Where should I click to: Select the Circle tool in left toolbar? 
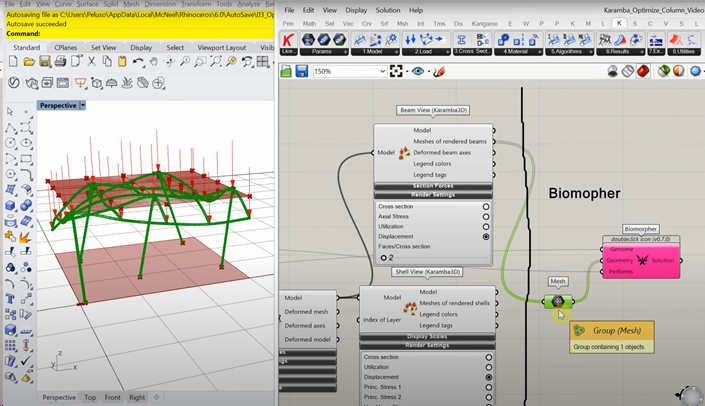pyautogui.click(x=11, y=143)
